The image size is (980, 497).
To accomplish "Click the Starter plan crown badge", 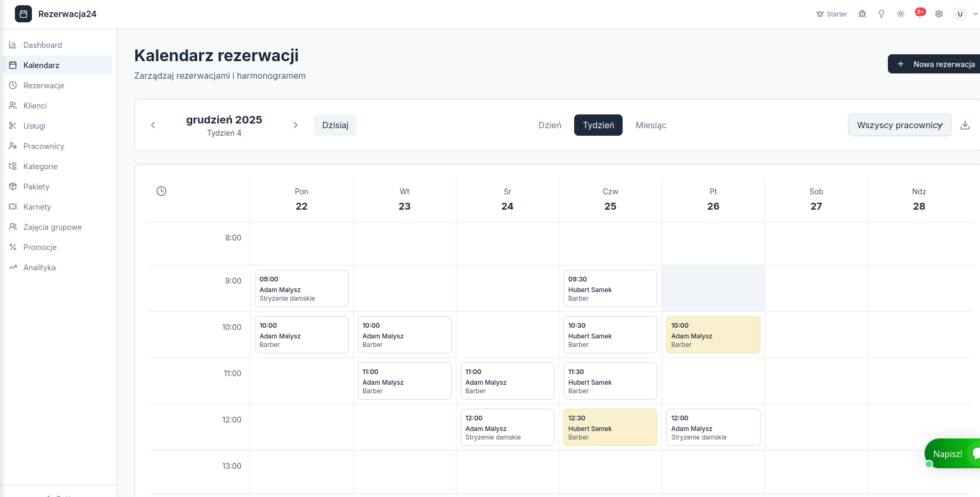I will click(832, 14).
